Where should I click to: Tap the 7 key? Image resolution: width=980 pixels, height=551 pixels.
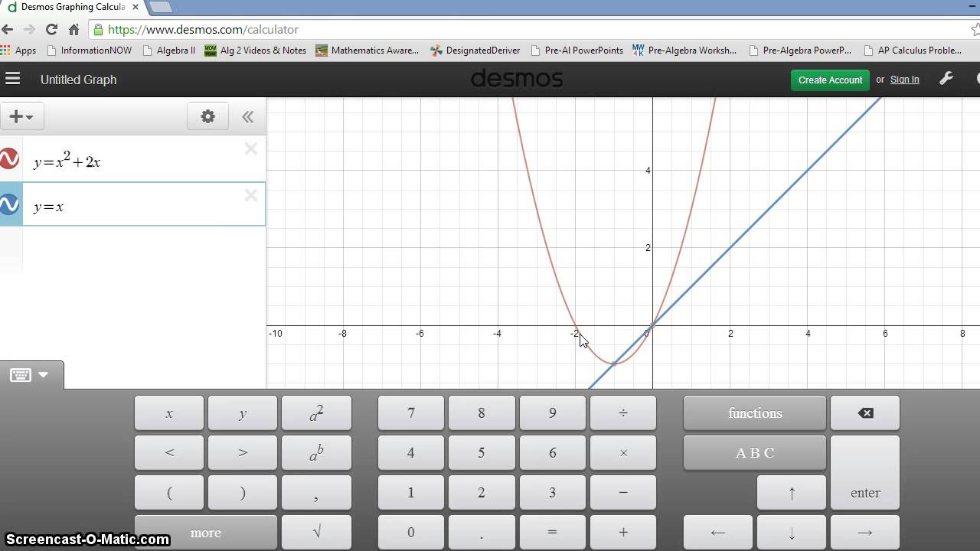pos(411,413)
